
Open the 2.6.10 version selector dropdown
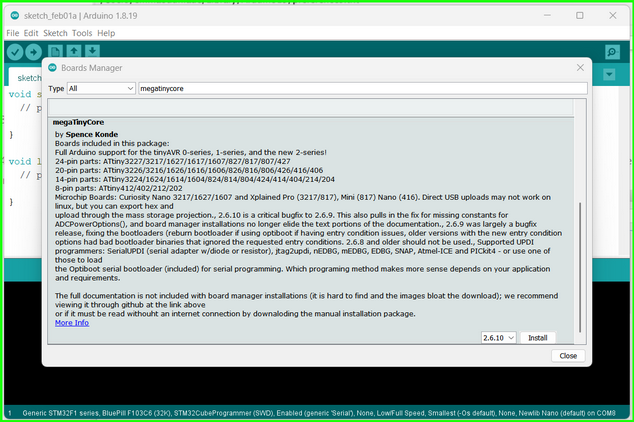click(498, 338)
